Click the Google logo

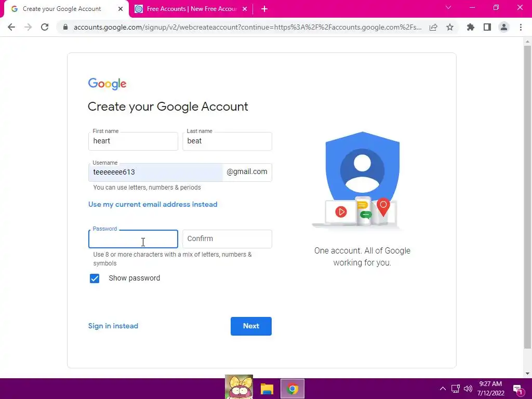tap(107, 84)
